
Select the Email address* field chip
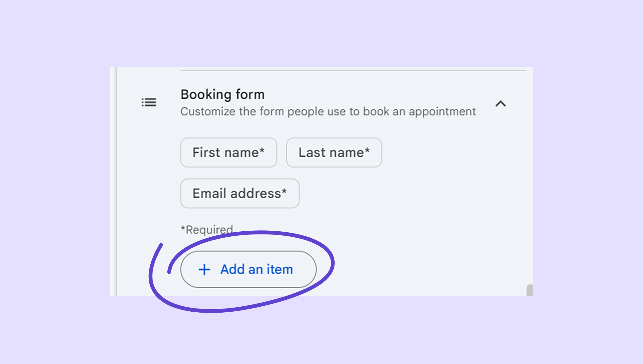tap(240, 194)
